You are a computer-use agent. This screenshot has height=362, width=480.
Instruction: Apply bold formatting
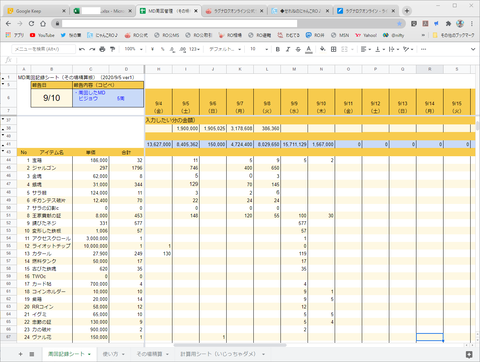[278, 49]
